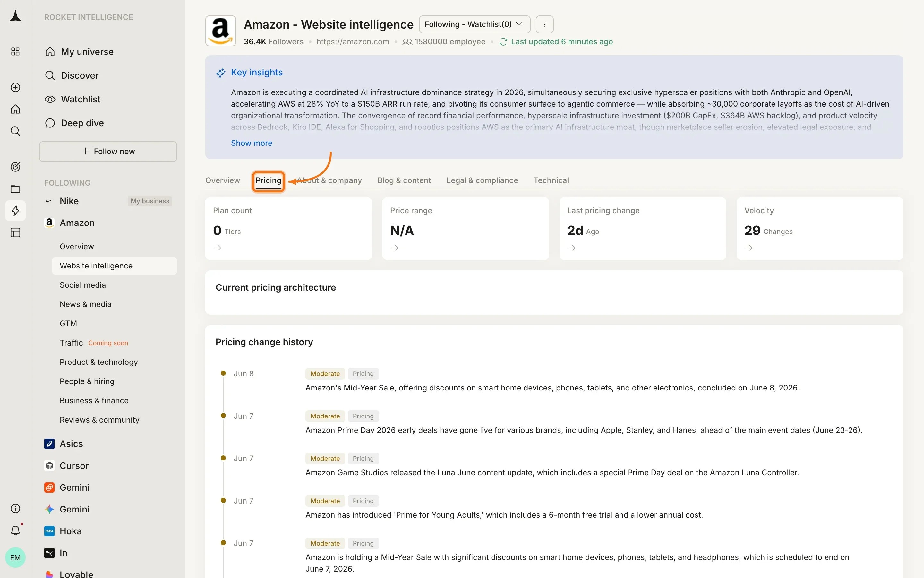Open News & media section
Screen dimensions: 924x578
(x=86, y=304)
